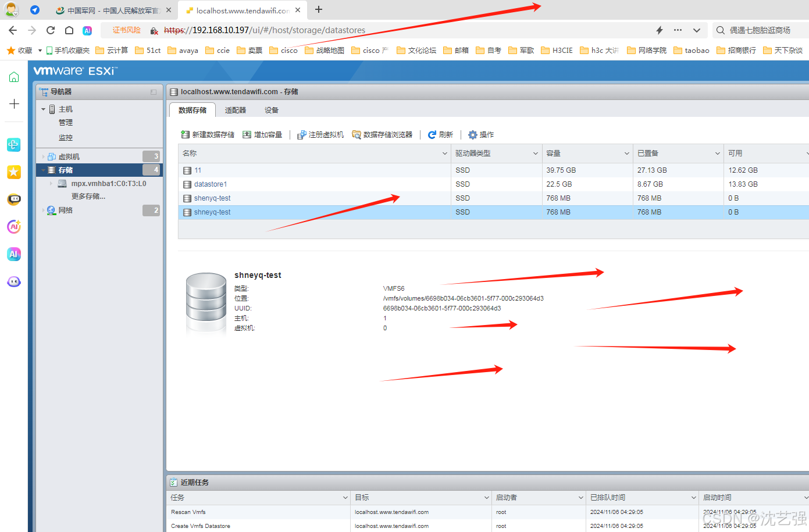Click the datastore disk image thumbnail

(206, 304)
